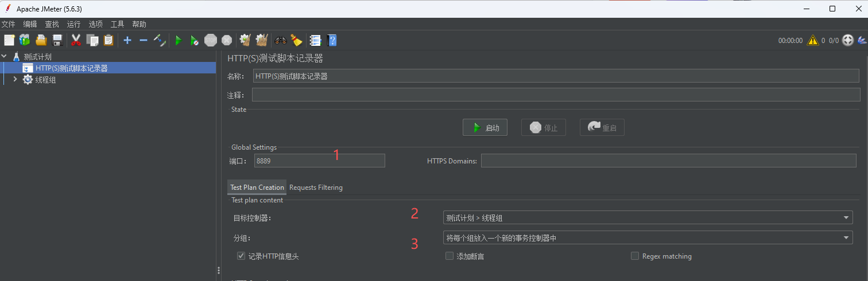
Task: Select HTTP(S)测试脚本记录器 tree row
Action: pyautogui.click(x=108, y=68)
